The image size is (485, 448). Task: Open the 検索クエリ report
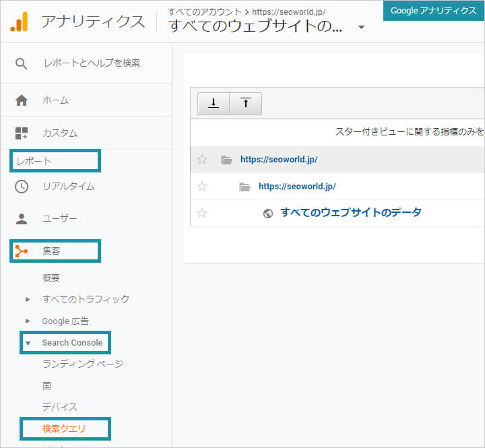point(64,429)
